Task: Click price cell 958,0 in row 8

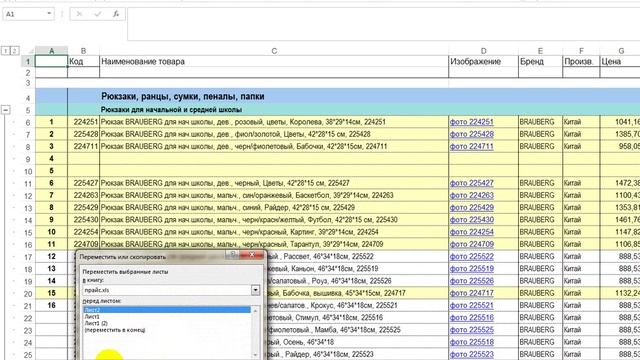Action: pos(620,146)
